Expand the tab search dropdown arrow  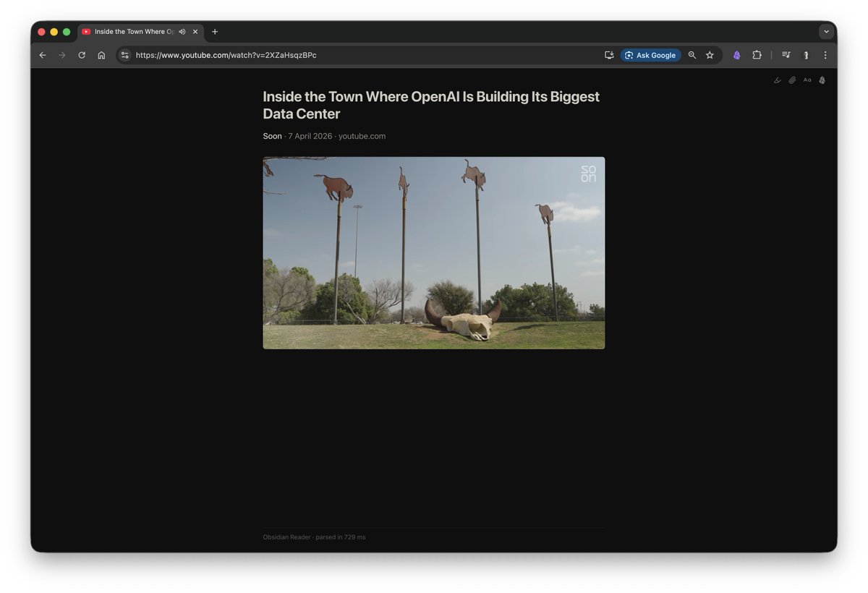[826, 32]
